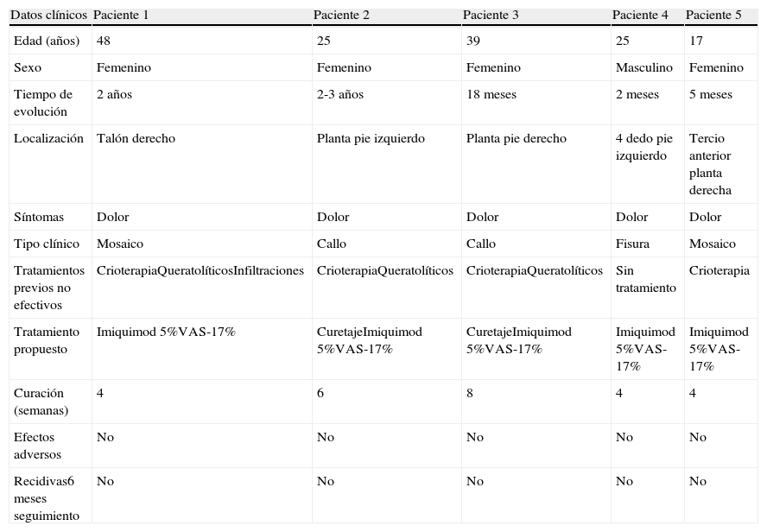Select the "Tipo clínico" row label

tap(47, 244)
